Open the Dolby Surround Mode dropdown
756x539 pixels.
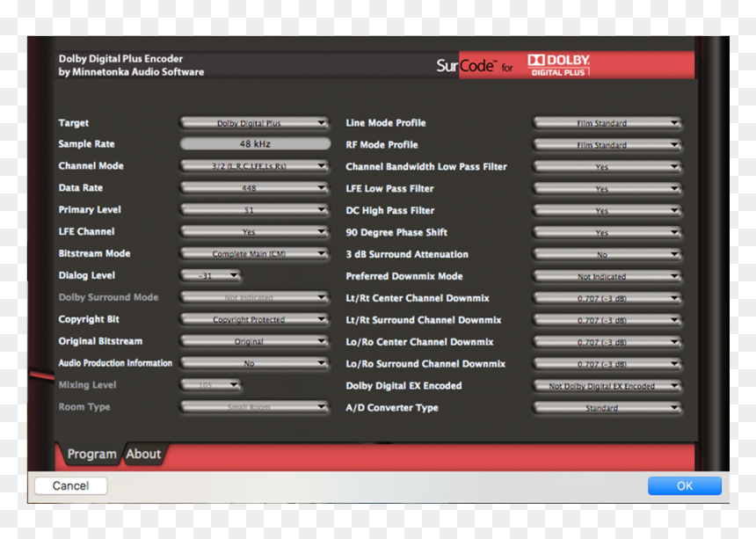click(x=255, y=298)
